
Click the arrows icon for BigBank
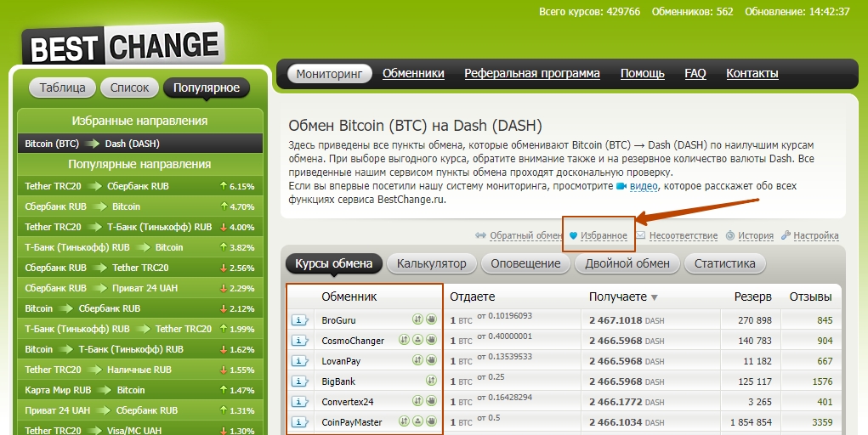[x=431, y=381]
